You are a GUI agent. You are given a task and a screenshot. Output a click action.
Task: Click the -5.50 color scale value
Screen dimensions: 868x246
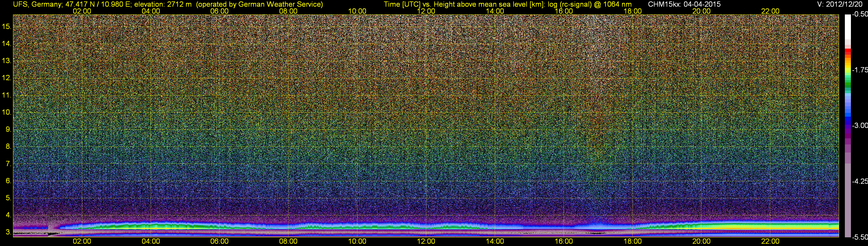860,237
